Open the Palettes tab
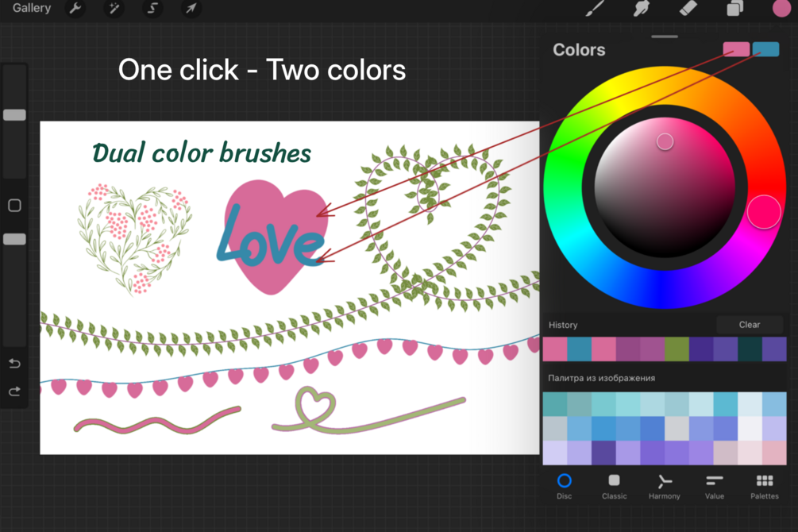798x532 pixels. 765,488
